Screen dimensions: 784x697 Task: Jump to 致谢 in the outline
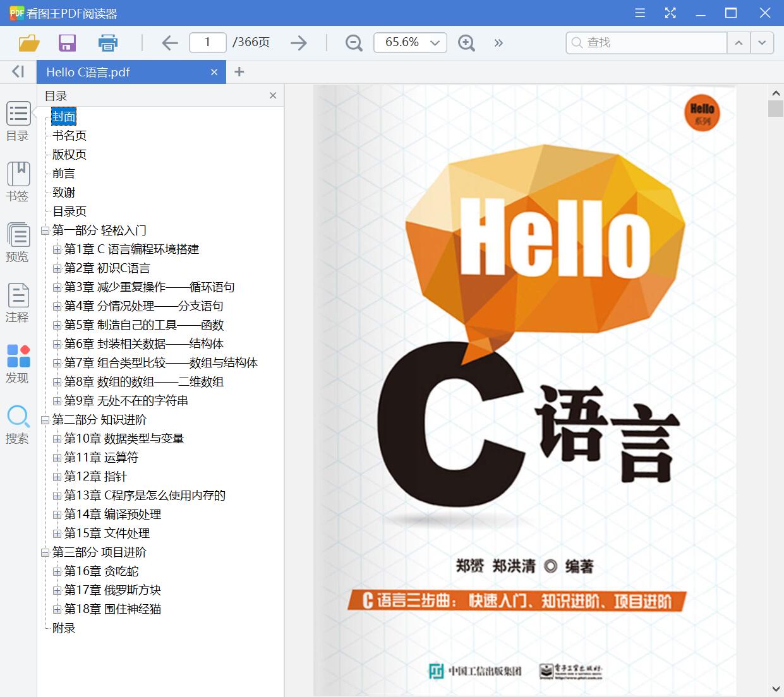[64, 193]
